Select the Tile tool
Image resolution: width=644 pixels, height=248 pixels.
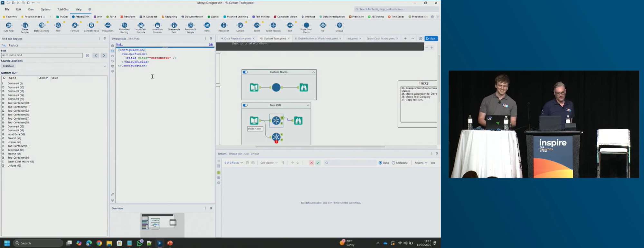pyautogui.click(x=323, y=27)
